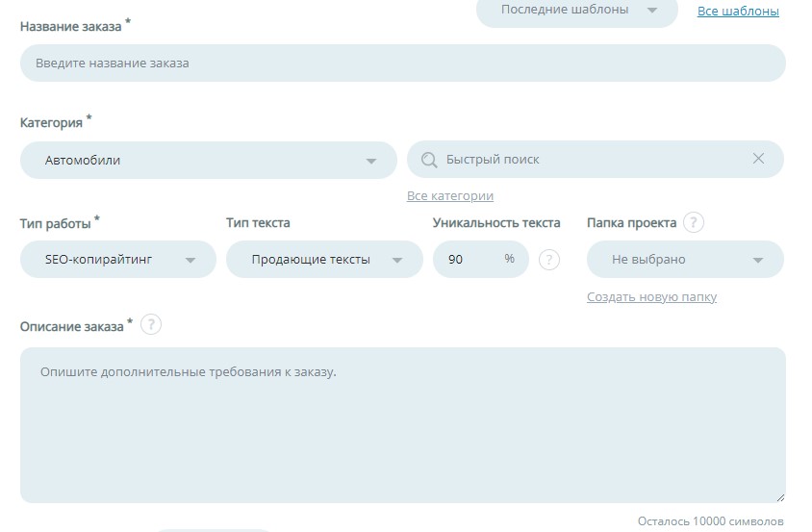
Task: Expand the Продающие тексты text type dropdown
Action: click(x=324, y=259)
